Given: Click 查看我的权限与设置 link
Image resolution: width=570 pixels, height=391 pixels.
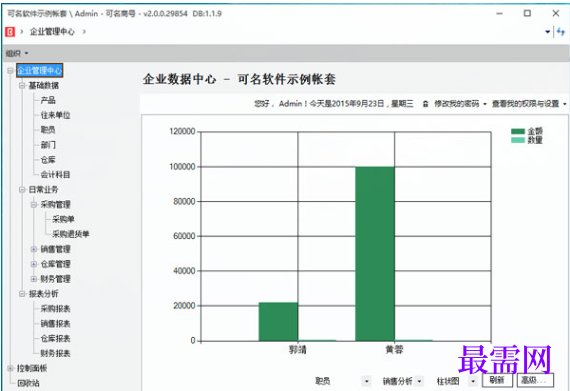Looking at the screenshot, I should [525, 104].
